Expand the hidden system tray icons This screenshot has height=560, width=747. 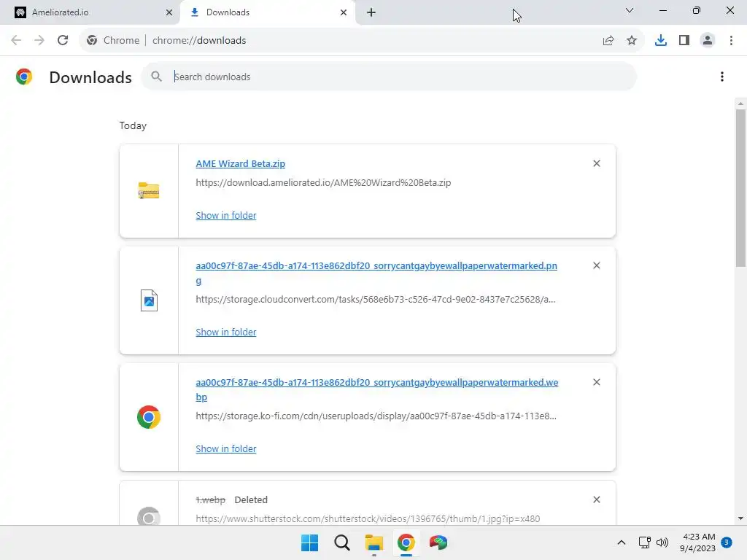[x=622, y=542]
